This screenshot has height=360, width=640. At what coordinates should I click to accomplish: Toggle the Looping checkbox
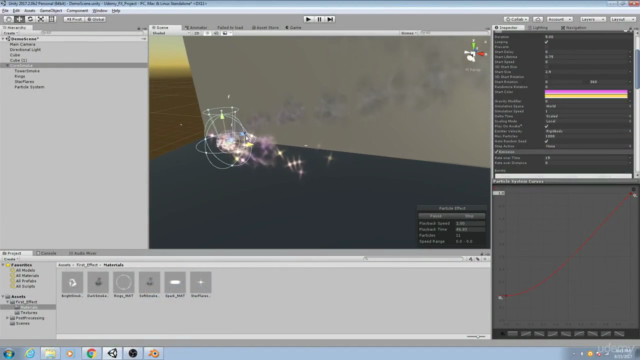pos(547,42)
